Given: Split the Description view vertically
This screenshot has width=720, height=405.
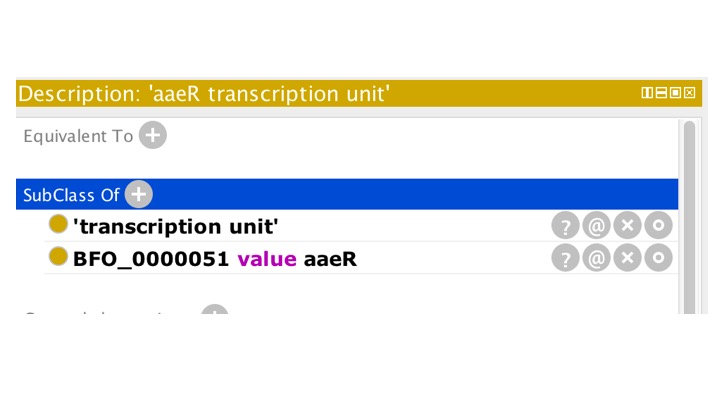Looking at the screenshot, I should click(x=647, y=93).
